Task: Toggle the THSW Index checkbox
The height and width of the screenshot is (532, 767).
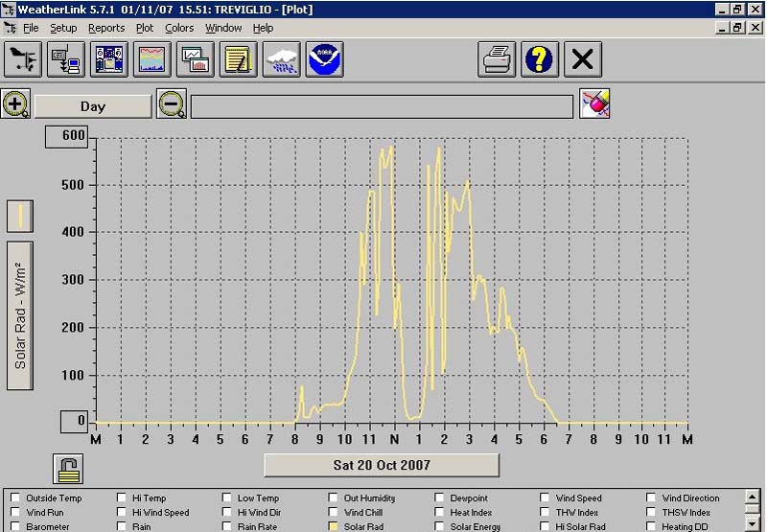Action: point(651,512)
